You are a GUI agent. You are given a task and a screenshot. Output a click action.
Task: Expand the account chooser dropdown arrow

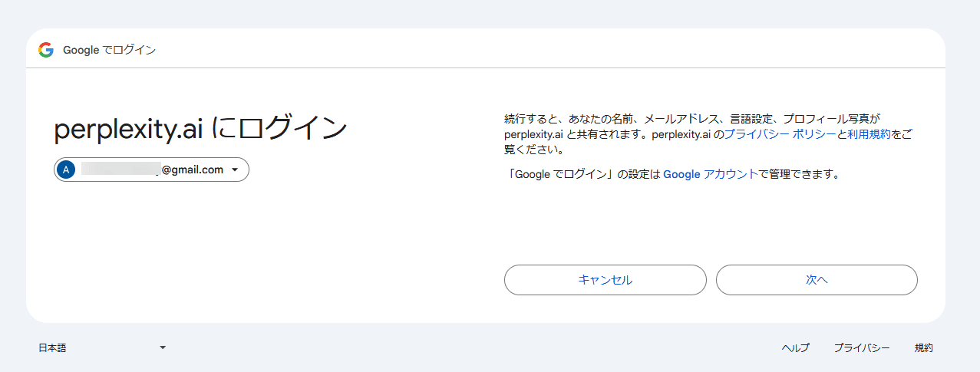pos(235,170)
